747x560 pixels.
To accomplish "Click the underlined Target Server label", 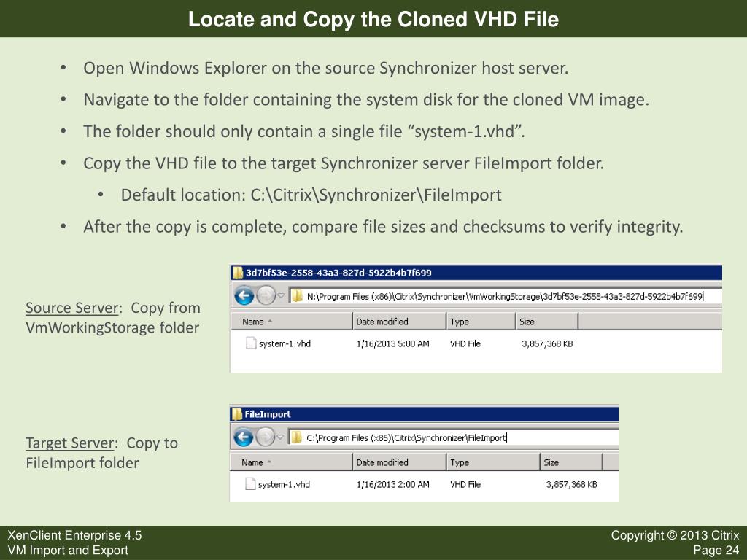I will tap(70, 443).
